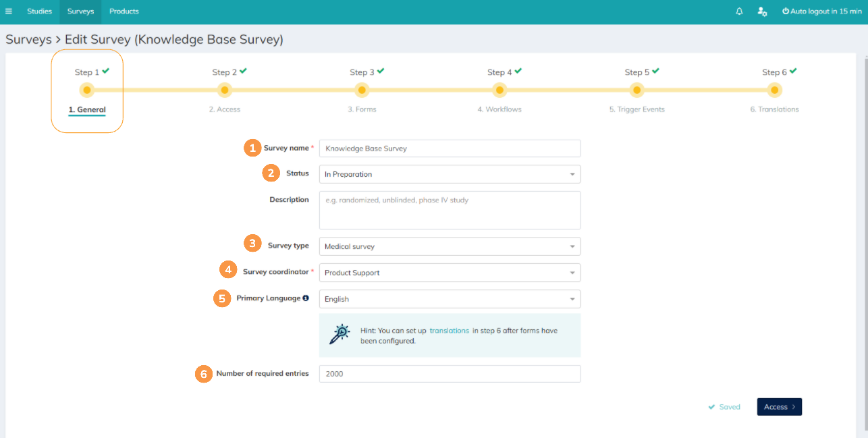This screenshot has height=438, width=868.
Task: Click the Step 4 circle marker
Action: pyautogui.click(x=499, y=90)
